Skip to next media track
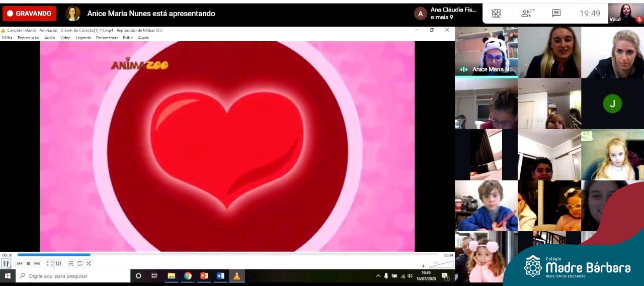This screenshot has width=644, height=286. (x=37, y=263)
